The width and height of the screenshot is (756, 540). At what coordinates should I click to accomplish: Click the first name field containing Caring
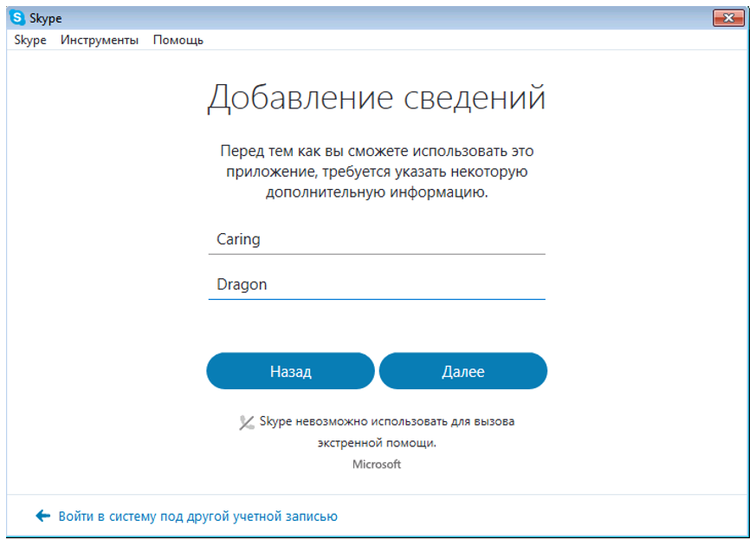pos(377,239)
